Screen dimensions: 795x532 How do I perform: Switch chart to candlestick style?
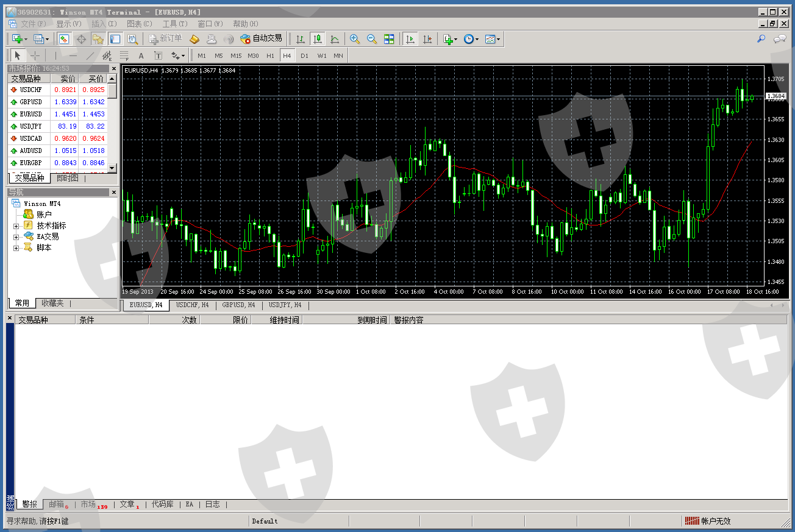coord(317,39)
